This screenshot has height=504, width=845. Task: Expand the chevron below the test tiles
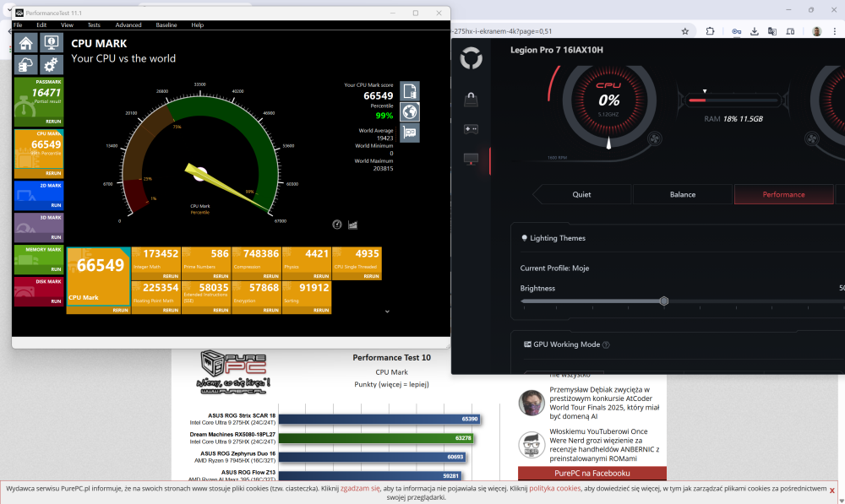point(387,312)
